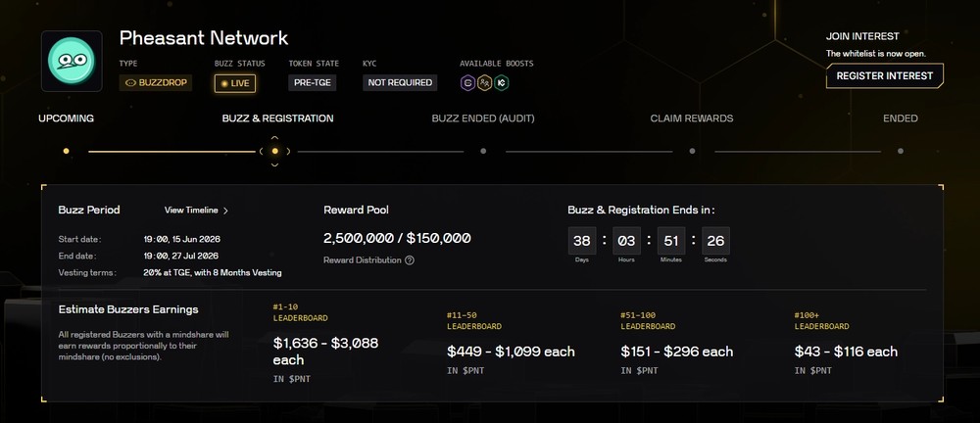The width and height of the screenshot is (980, 423).
Task: Click the ENDED stage timeline dot
Action: pyautogui.click(x=900, y=151)
